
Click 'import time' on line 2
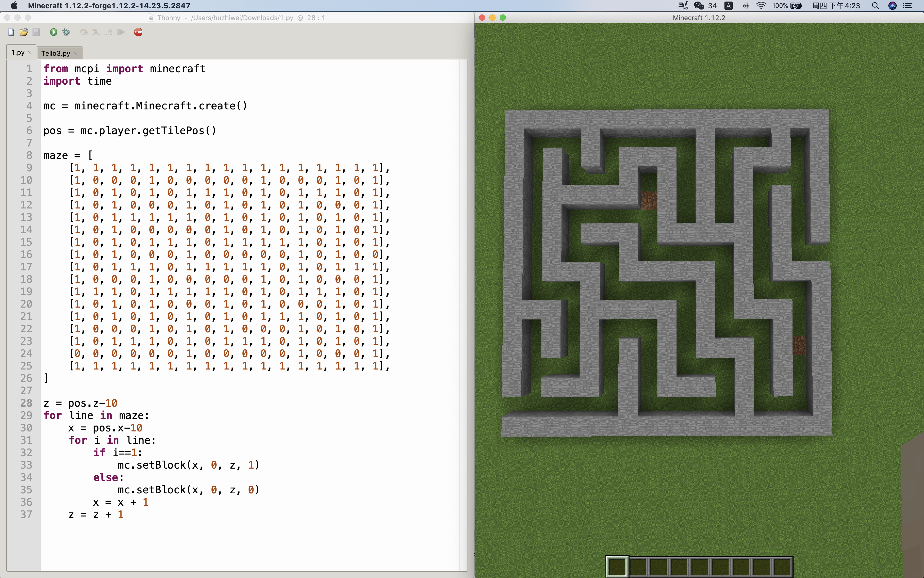point(78,81)
